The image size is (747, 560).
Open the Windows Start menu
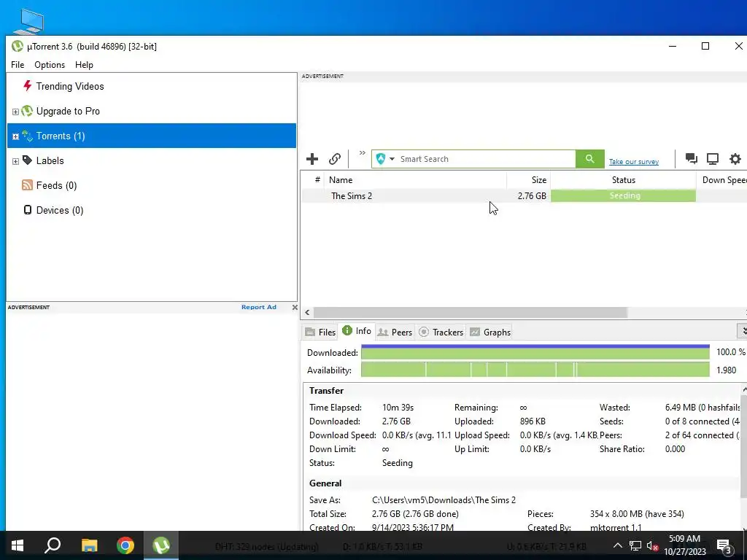pyautogui.click(x=18, y=545)
